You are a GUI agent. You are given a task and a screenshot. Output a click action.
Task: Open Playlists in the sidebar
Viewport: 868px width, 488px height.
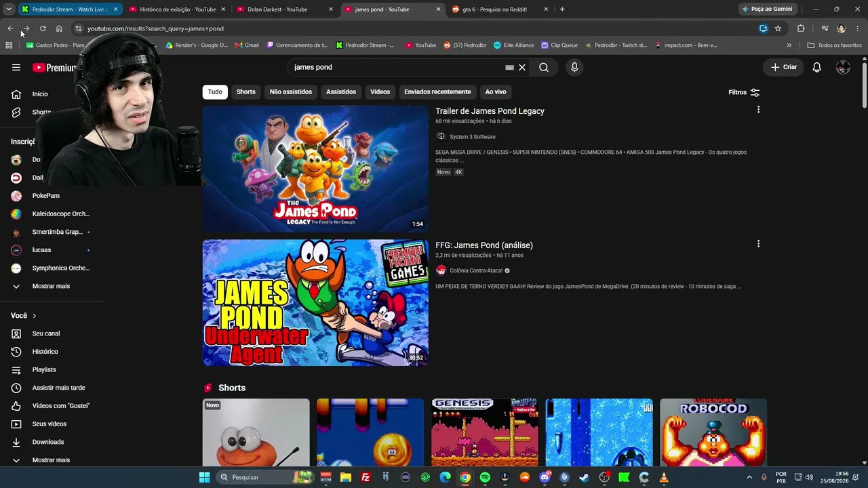click(44, 370)
